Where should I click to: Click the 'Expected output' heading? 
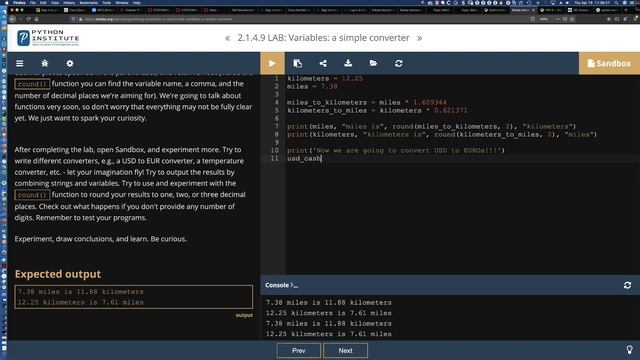(58, 274)
